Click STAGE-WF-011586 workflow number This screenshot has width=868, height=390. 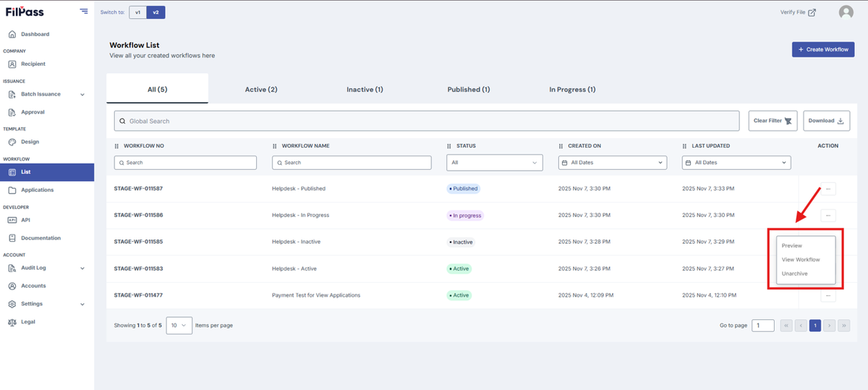point(138,215)
